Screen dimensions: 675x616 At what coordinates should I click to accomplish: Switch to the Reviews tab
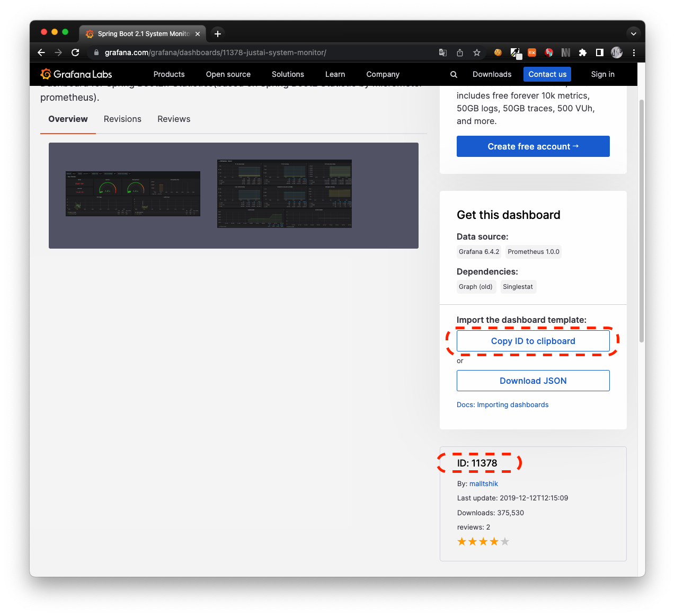[174, 119]
